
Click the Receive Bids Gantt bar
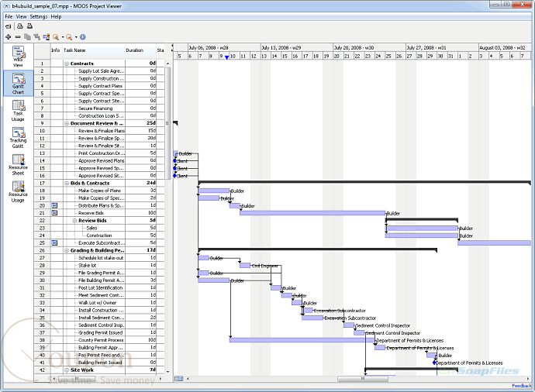pyautogui.click(x=312, y=213)
